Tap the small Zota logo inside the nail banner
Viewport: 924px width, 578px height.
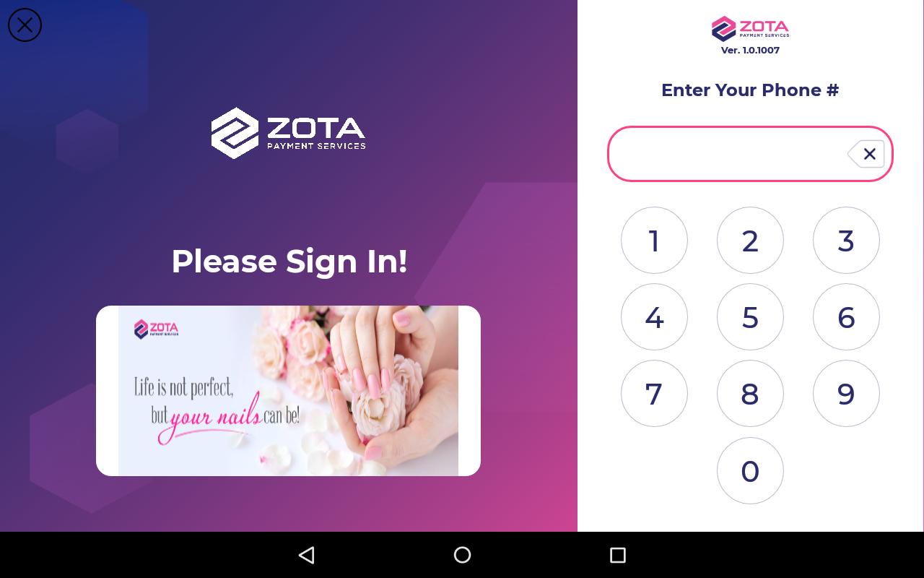point(156,329)
